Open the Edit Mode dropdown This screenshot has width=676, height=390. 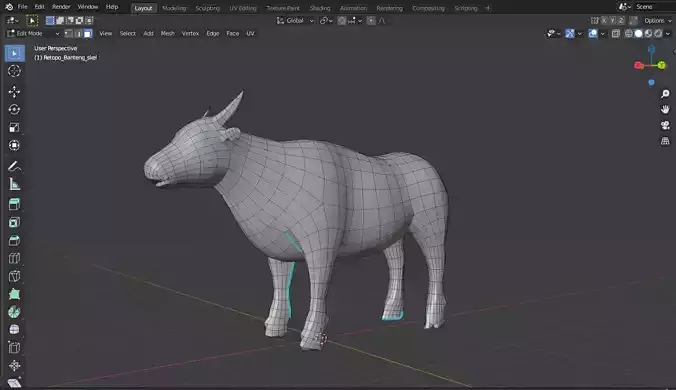click(33, 34)
